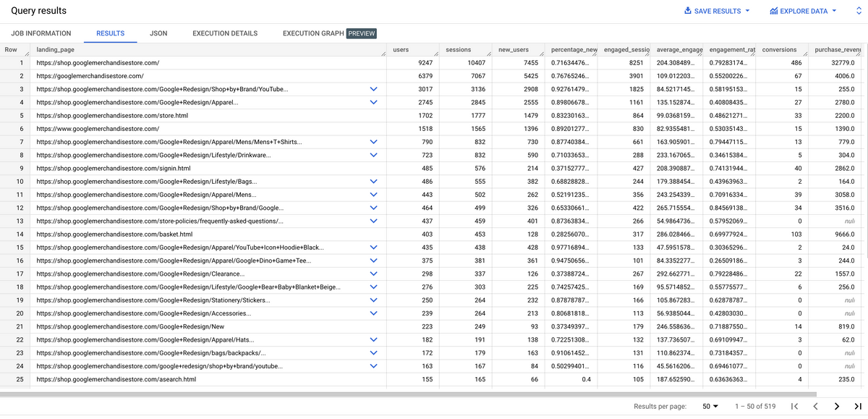Go to the previous results page
Screen dimensions: 868x419
coord(815,406)
